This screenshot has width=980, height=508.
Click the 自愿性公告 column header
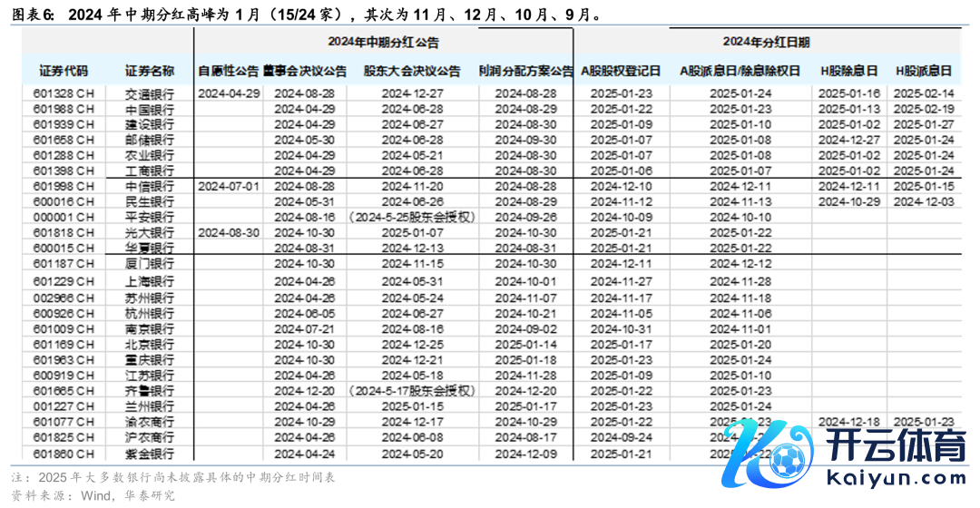tap(229, 71)
